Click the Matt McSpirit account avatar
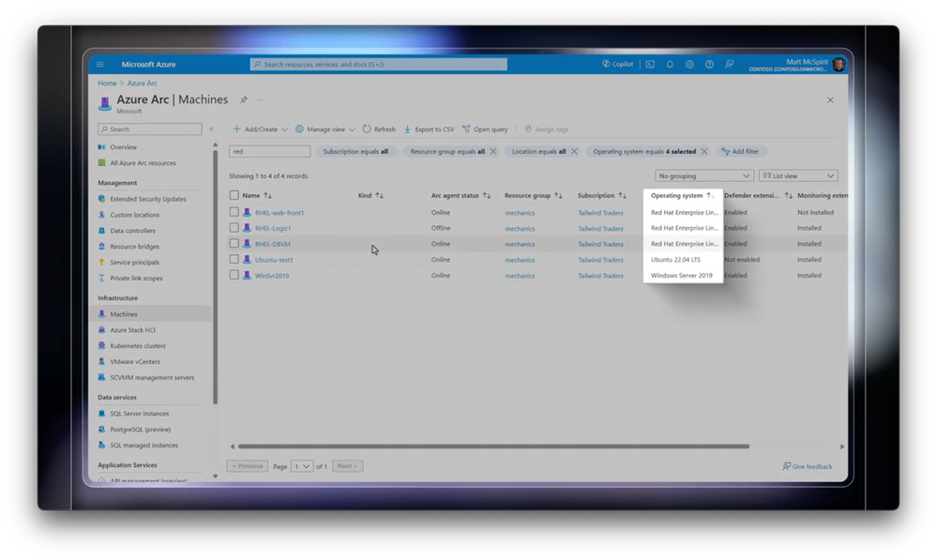 (839, 64)
